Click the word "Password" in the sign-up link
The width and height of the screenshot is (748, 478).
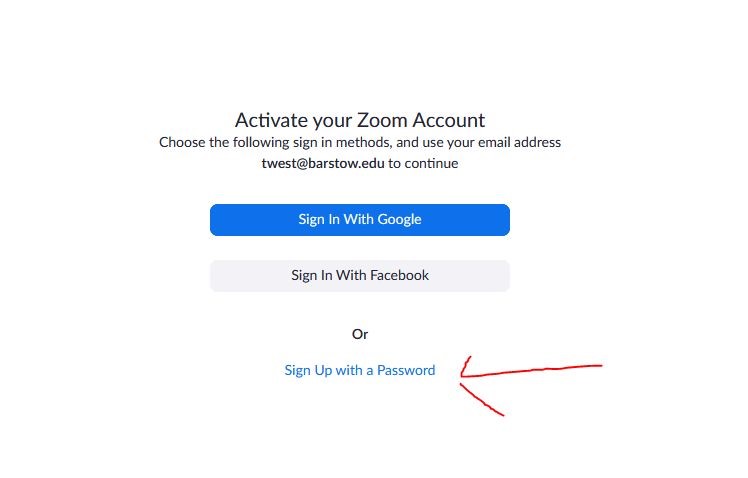point(406,370)
